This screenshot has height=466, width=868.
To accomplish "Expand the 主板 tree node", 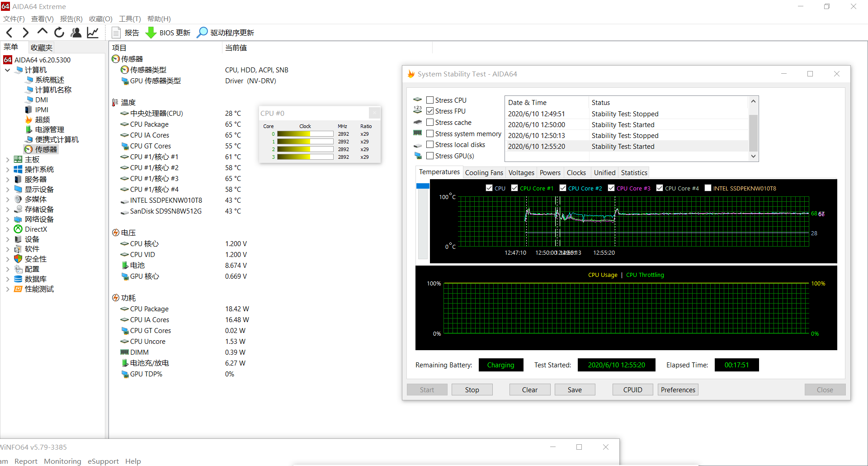I will tap(8, 160).
